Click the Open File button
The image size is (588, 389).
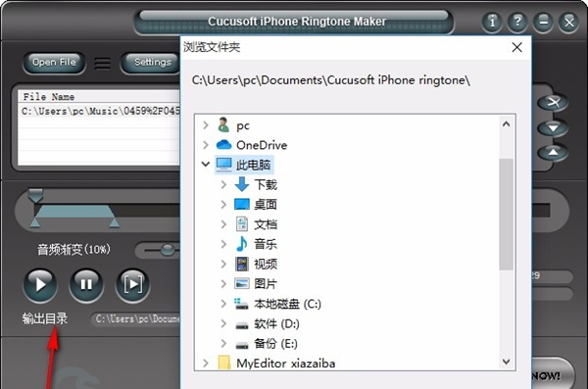click(x=54, y=63)
